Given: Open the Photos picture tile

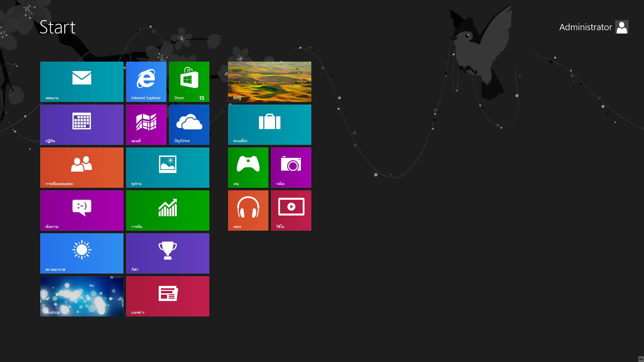Looking at the screenshot, I should point(167,167).
